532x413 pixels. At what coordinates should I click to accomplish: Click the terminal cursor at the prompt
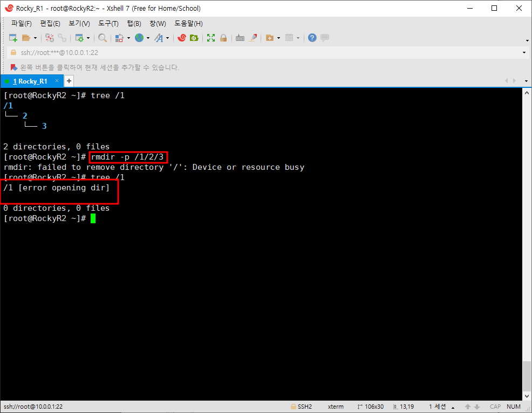click(93, 218)
